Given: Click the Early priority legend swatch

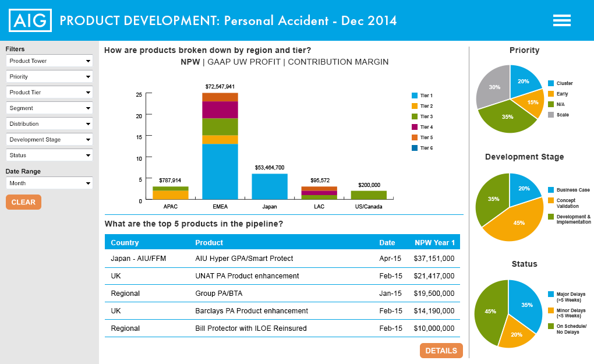Looking at the screenshot, I should click(551, 94).
